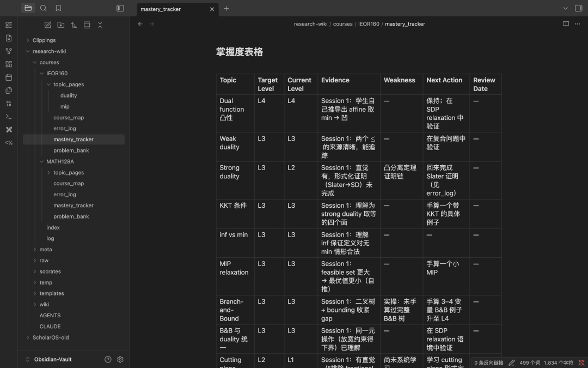Open the CLAUDE note
The width and height of the screenshot is (588, 368).
click(x=50, y=327)
